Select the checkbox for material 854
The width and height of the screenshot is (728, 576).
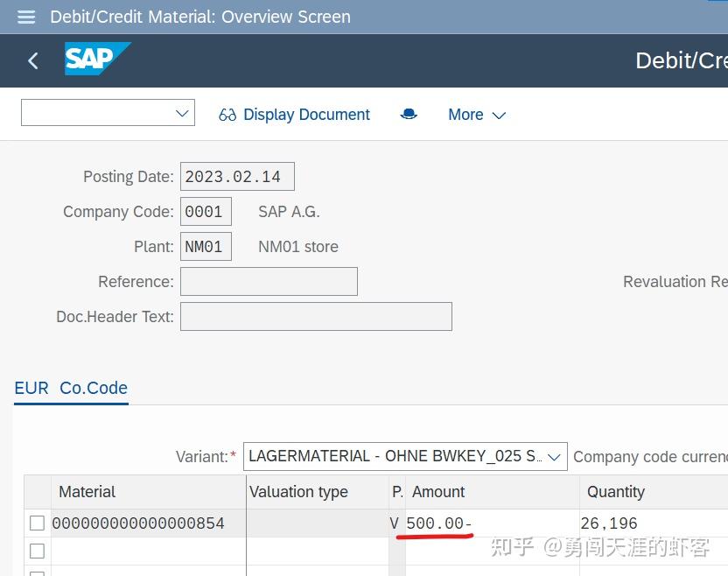pyautogui.click(x=37, y=523)
